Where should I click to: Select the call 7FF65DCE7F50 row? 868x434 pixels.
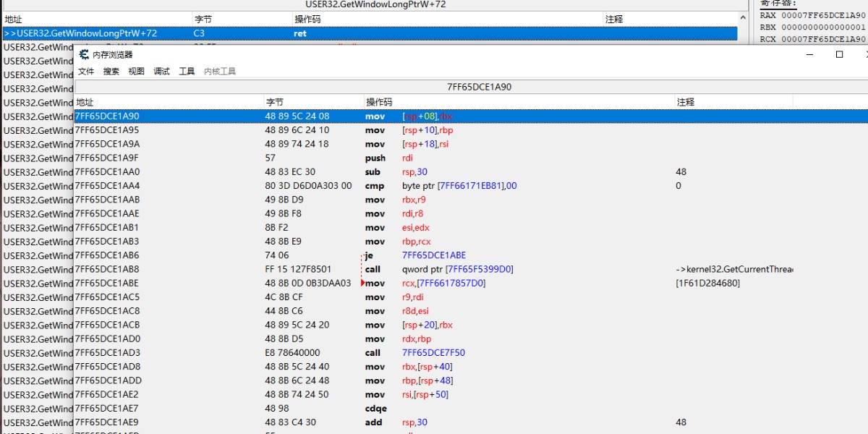[472, 353]
